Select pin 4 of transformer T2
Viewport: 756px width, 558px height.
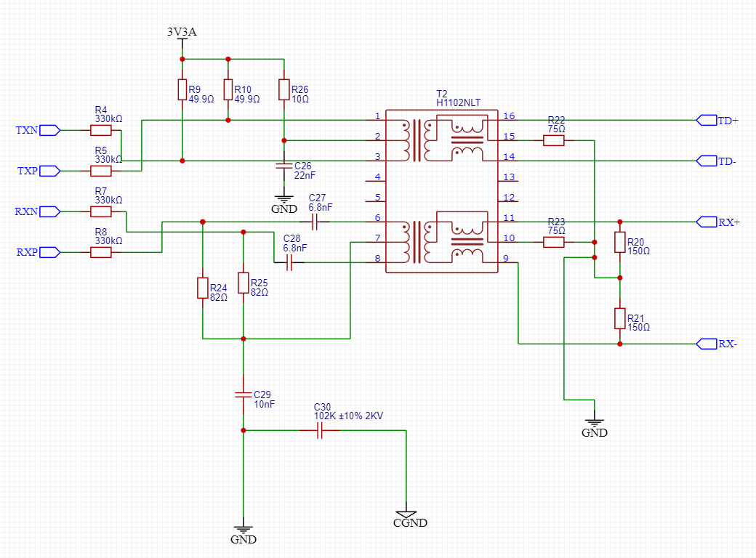pyautogui.click(x=376, y=181)
